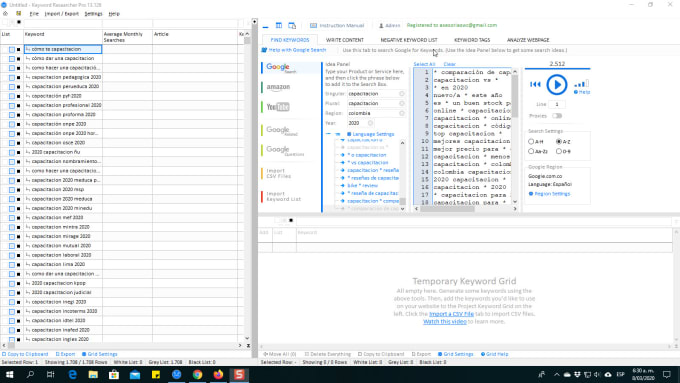The image size is (680, 383).
Task: Click 'Watch this video' link
Action: coord(445,322)
